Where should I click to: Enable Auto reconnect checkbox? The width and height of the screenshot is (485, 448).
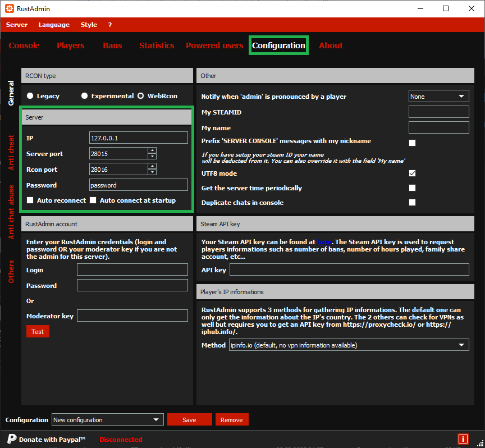(30, 200)
